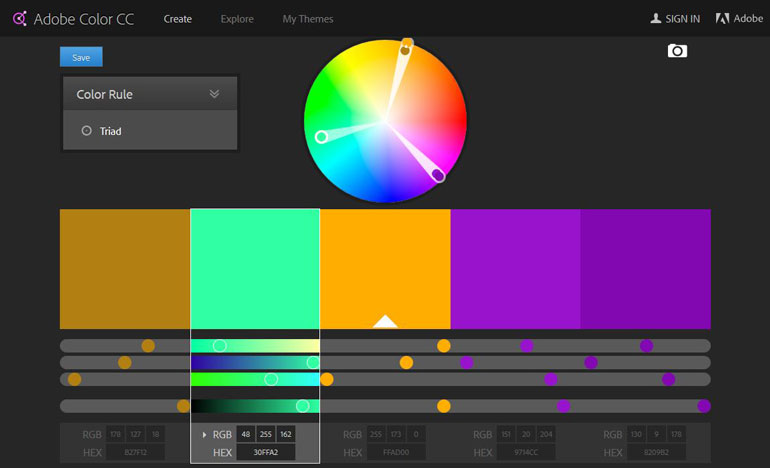
Task: Click the brown marker on color wheel
Action: [405, 50]
